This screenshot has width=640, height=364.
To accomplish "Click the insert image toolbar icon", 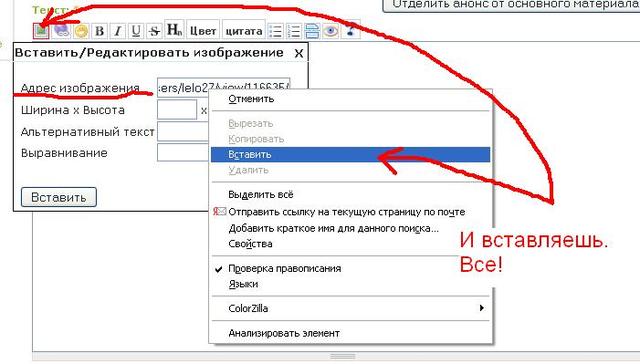I will pyautogui.click(x=41, y=31).
